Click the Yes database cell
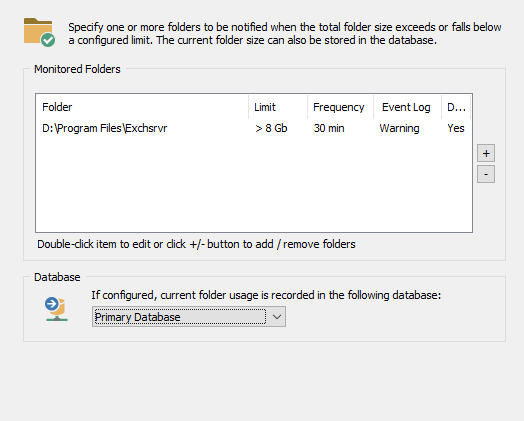This screenshot has height=421, width=524. pos(456,128)
